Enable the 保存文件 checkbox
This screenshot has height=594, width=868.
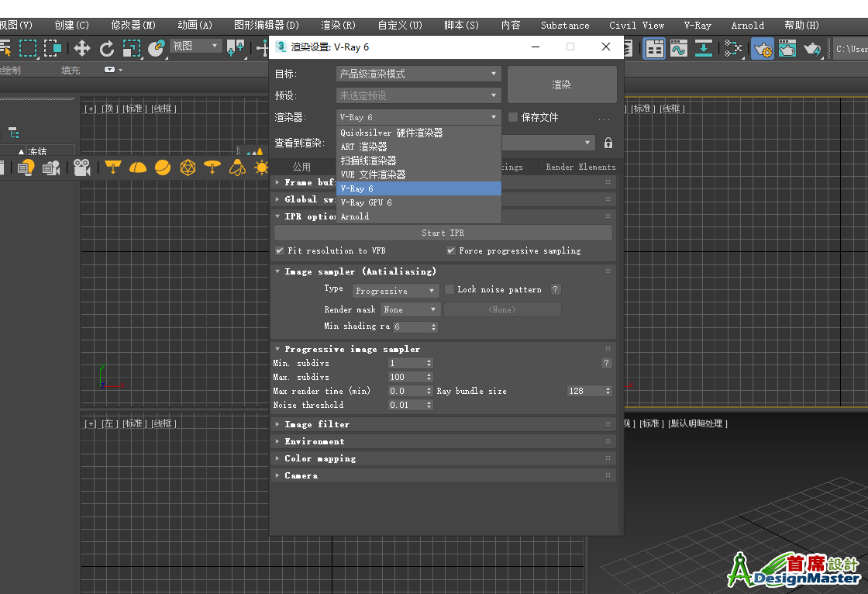[x=513, y=117]
